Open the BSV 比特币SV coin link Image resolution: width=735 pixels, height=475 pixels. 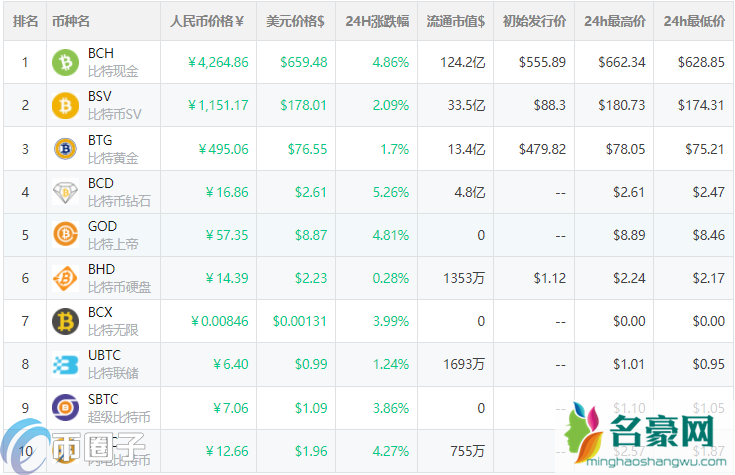click(x=114, y=105)
